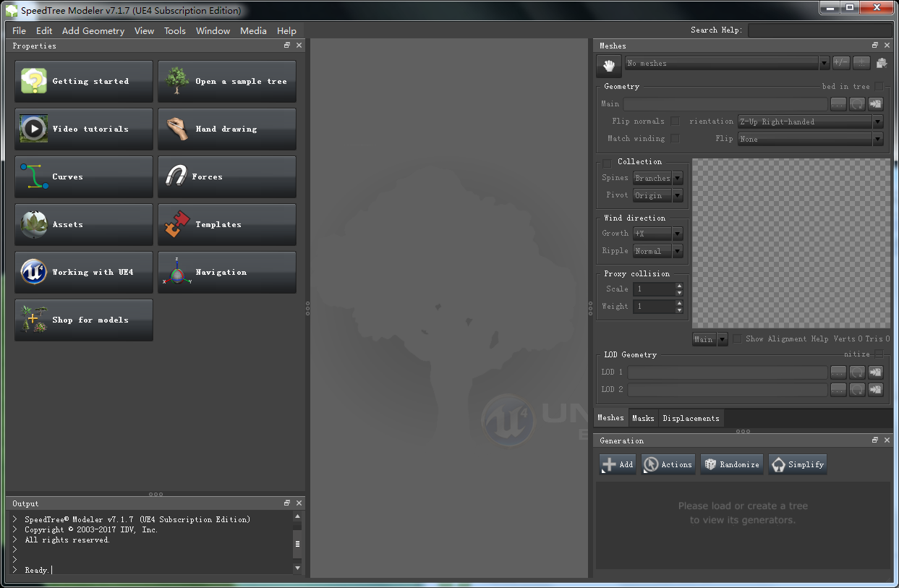Open the Edit menu
The height and width of the screenshot is (588, 899).
point(44,31)
